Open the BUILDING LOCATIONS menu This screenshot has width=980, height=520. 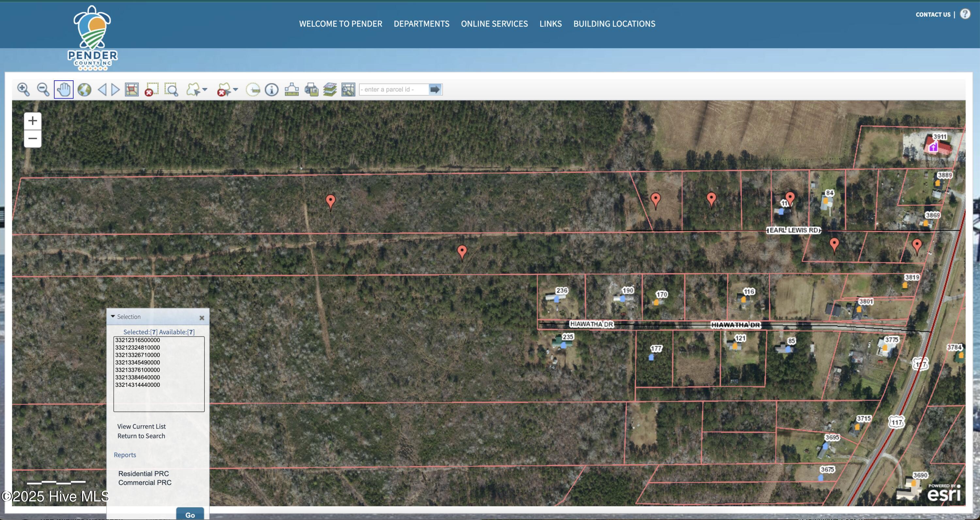[x=614, y=24]
